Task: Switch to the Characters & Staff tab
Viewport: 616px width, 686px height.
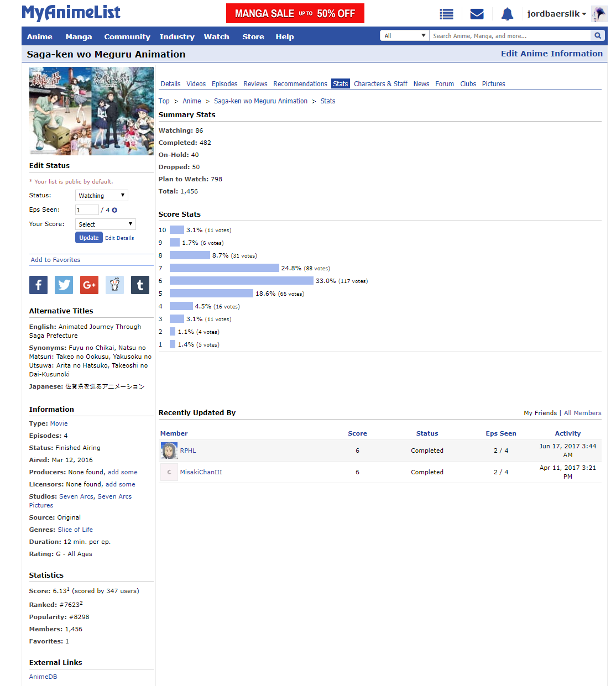Action: (x=380, y=84)
